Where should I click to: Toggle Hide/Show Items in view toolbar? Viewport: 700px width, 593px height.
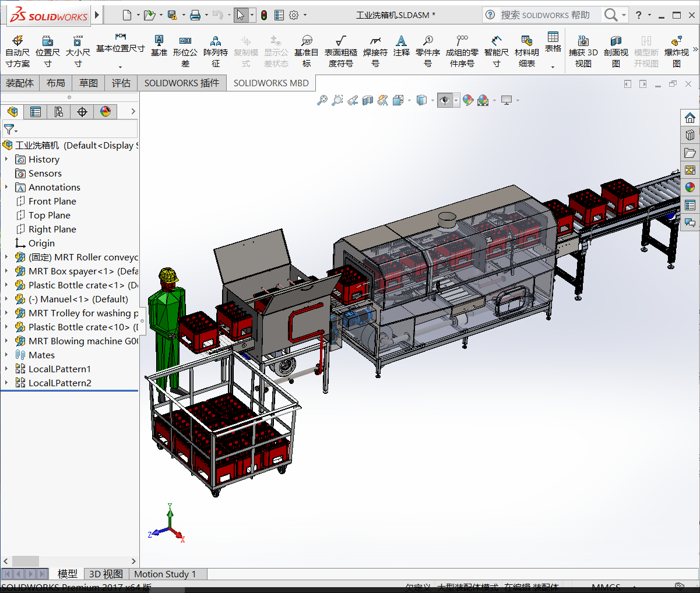click(x=445, y=100)
